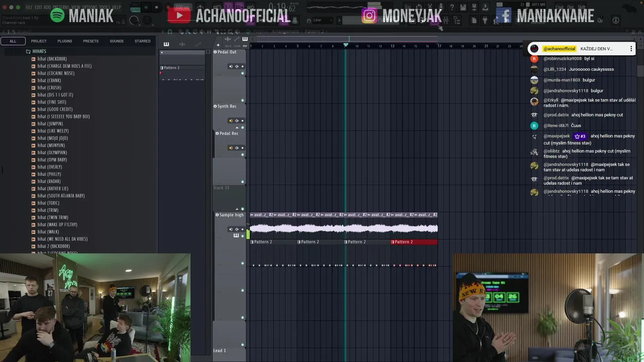The image size is (644, 362).
Task: Open the OPTIONS menu
Action: tap(89, 7)
